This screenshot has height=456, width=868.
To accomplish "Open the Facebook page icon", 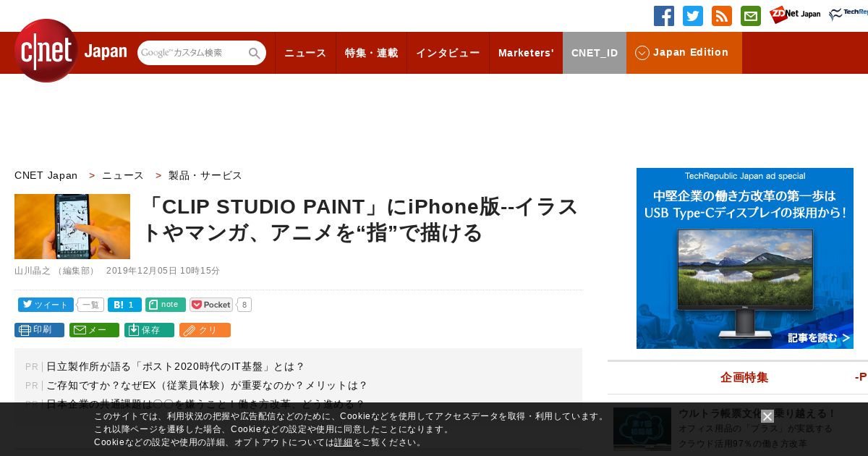I will (664, 16).
